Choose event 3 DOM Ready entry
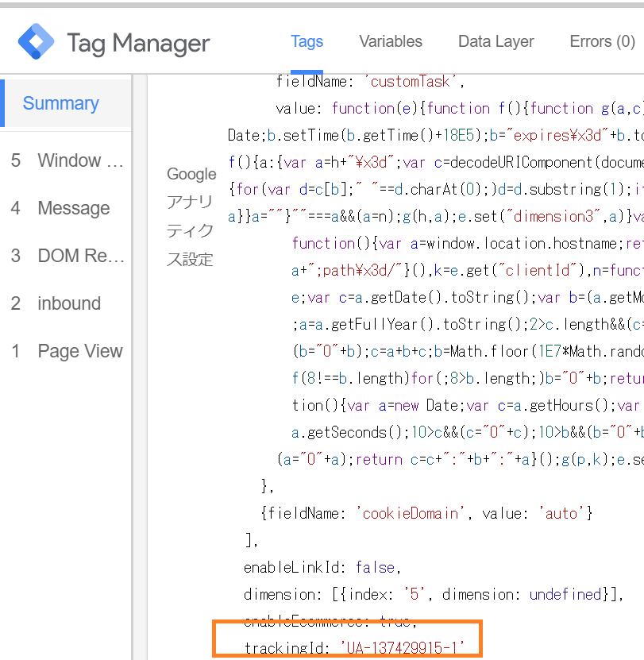The width and height of the screenshot is (644, 660). click(67, 256)
